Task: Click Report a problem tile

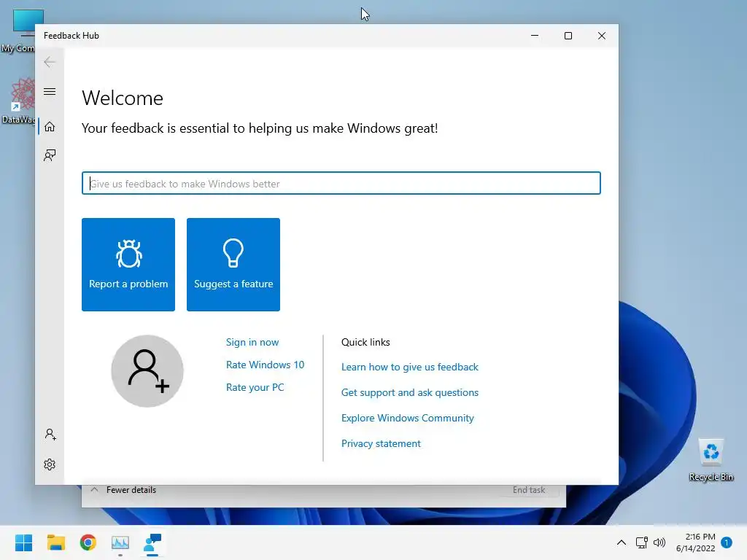Action: [x=128, y=265]
